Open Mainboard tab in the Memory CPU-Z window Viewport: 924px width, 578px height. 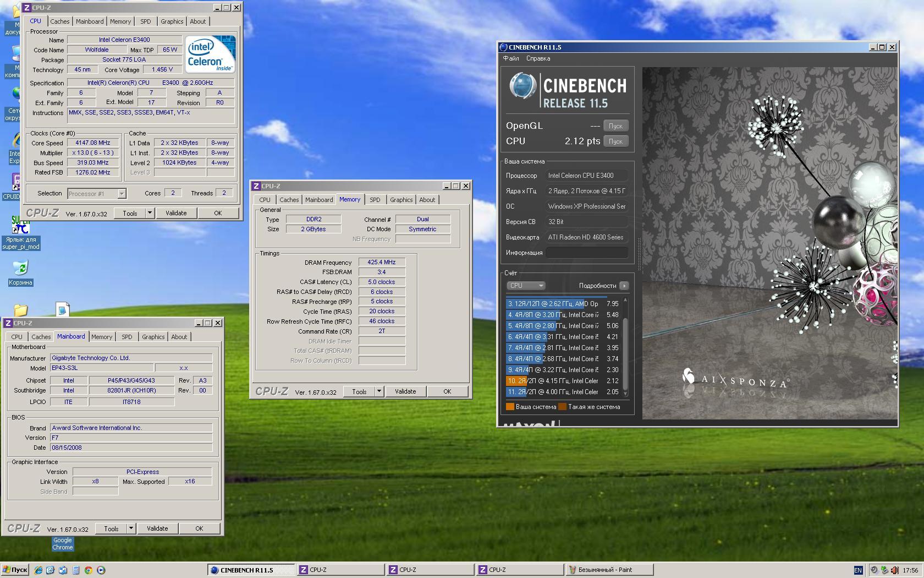[x=319, y=200]
